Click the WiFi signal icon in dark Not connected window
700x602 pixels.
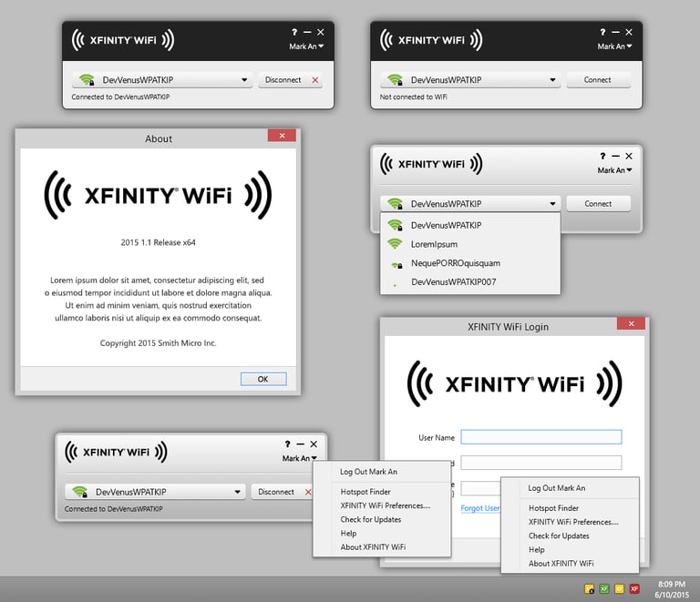click(395, 80)
